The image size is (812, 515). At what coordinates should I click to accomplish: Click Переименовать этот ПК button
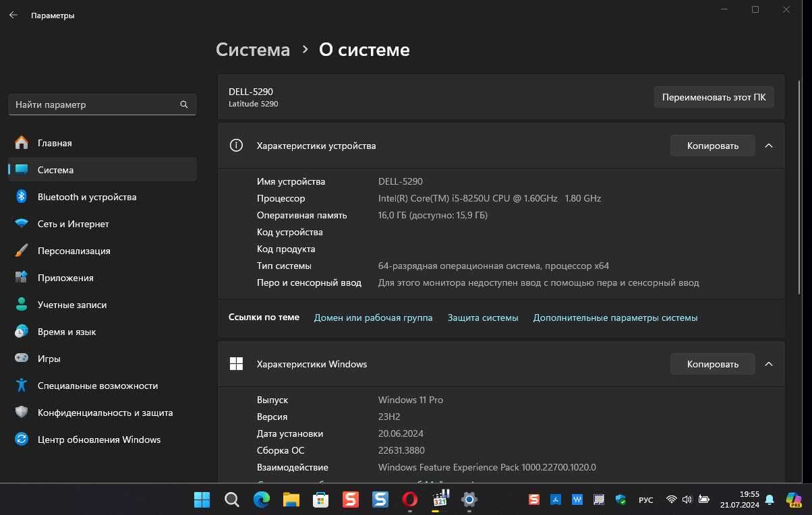pyautogui.click(x=714, y=97)
